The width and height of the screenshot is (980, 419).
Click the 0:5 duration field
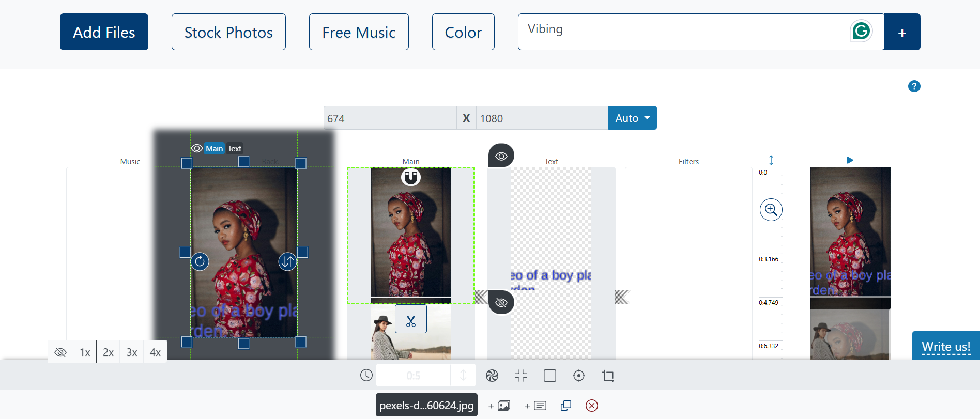(x=413, y=376)
